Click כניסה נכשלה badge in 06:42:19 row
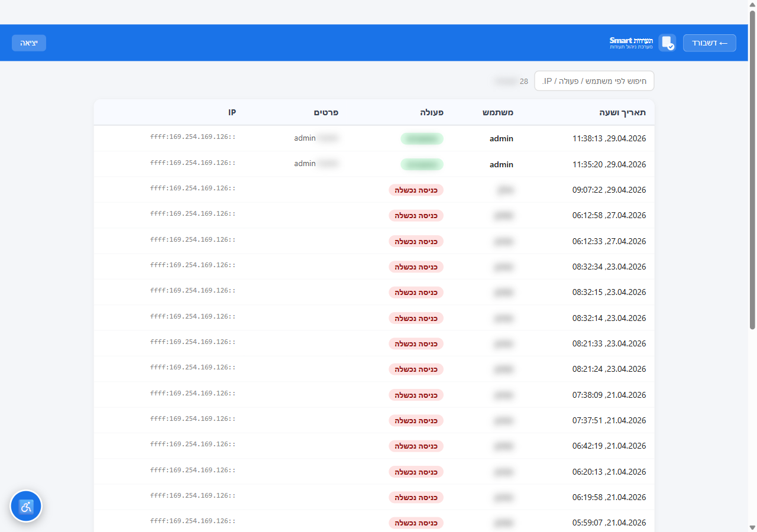The height and width of the screenshot is (532, 757). point(416,446)
